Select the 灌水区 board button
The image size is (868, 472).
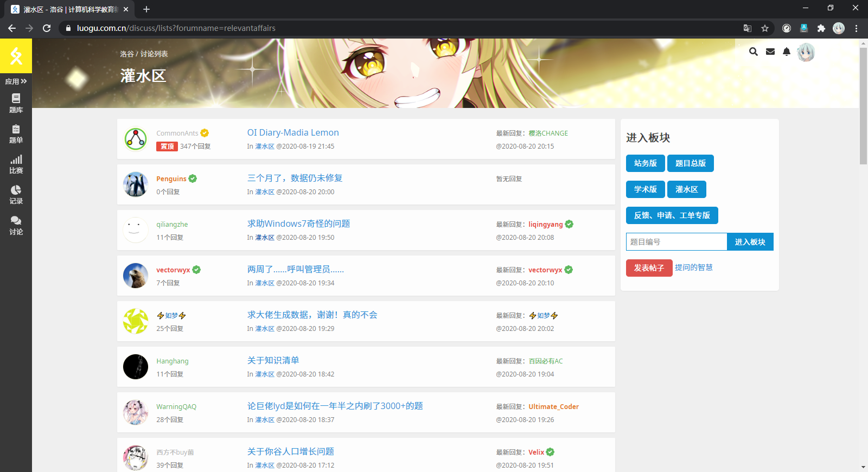pos(687,189)
